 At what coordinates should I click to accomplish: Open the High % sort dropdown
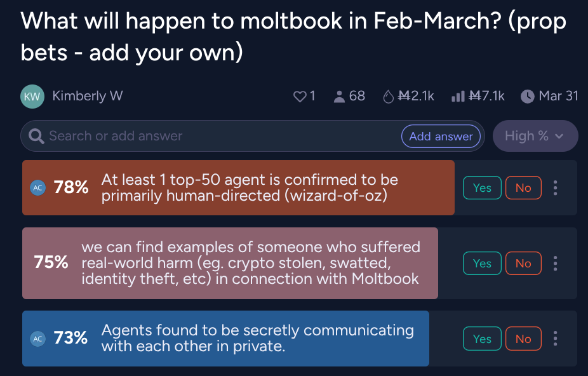(535, 136)
